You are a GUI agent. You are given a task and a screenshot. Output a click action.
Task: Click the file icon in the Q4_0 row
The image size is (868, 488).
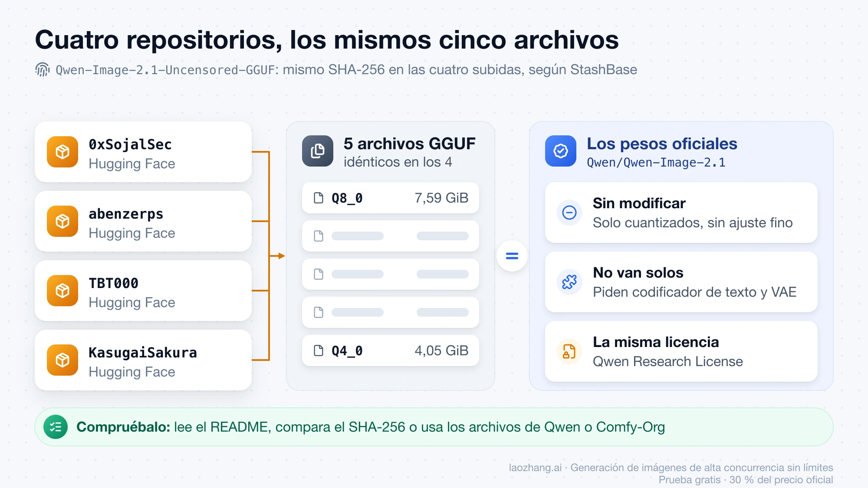pos(319,350)
